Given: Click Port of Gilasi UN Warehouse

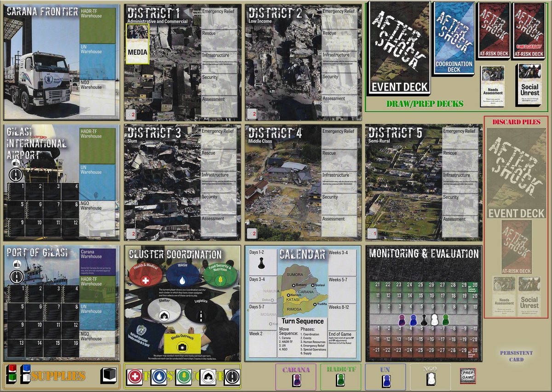Looking at the screenshot, I should [97, 317].
